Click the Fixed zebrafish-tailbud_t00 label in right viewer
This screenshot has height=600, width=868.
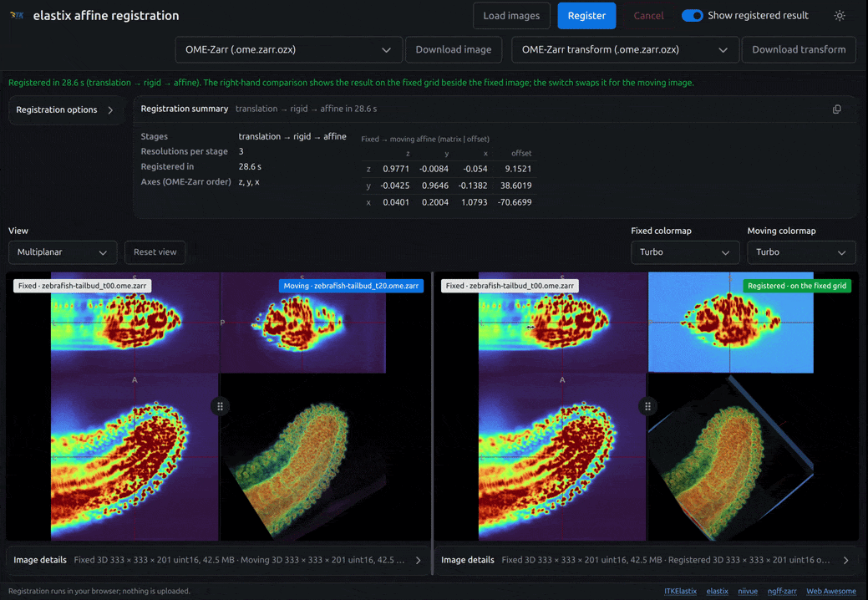click(510, 286)
